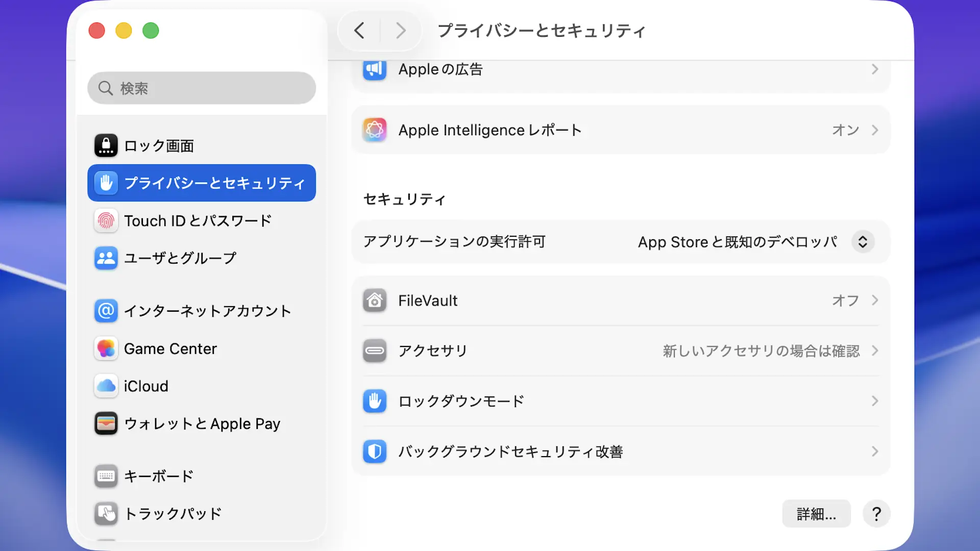Image resolution: width=980 pixels, height=551 pixels.
Task: Click the Apple Intelligence レポート icon
Action: [x=375, y=130]
